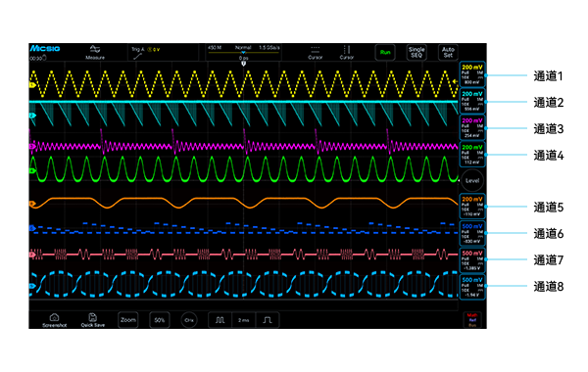Toggle the Zoom mode button
This screenshot has height=372, width=588.
tap(127, 320)
